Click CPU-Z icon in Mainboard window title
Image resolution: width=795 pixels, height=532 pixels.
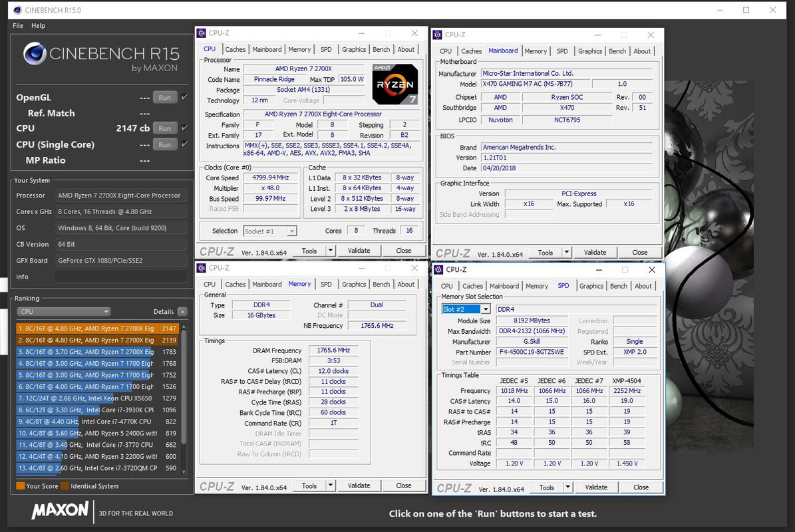pyautogui.click(x=438, y=35)
